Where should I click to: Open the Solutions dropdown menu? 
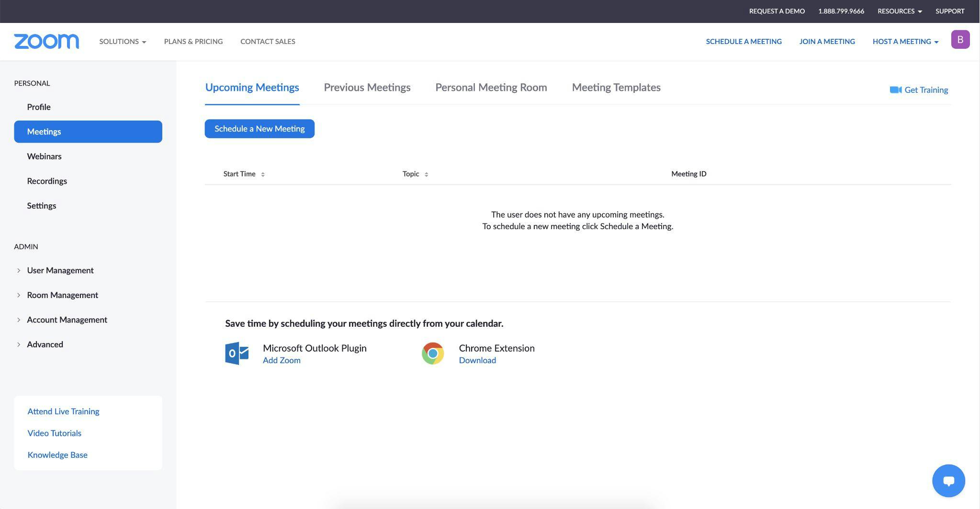(123, 42)
